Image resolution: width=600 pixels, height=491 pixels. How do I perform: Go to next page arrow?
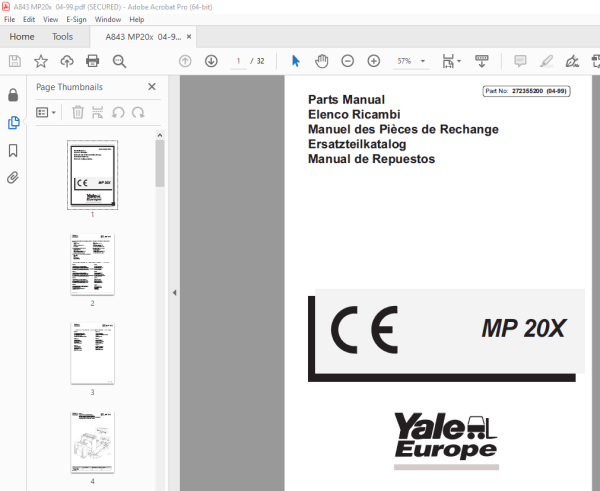[x=211, y=61]
